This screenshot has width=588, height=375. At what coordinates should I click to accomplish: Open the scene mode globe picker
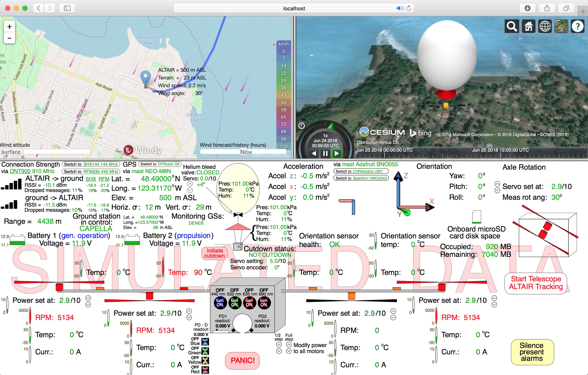point(545,26)
